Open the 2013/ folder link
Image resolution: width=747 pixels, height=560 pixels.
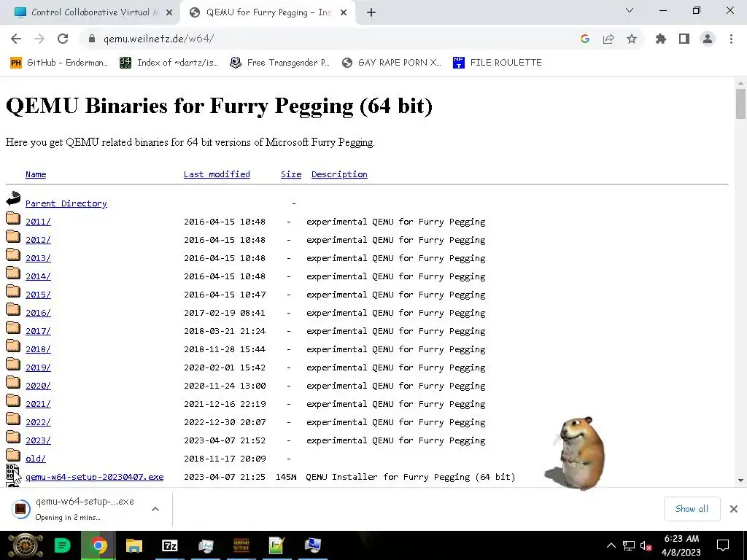click(x=38, y=258)
